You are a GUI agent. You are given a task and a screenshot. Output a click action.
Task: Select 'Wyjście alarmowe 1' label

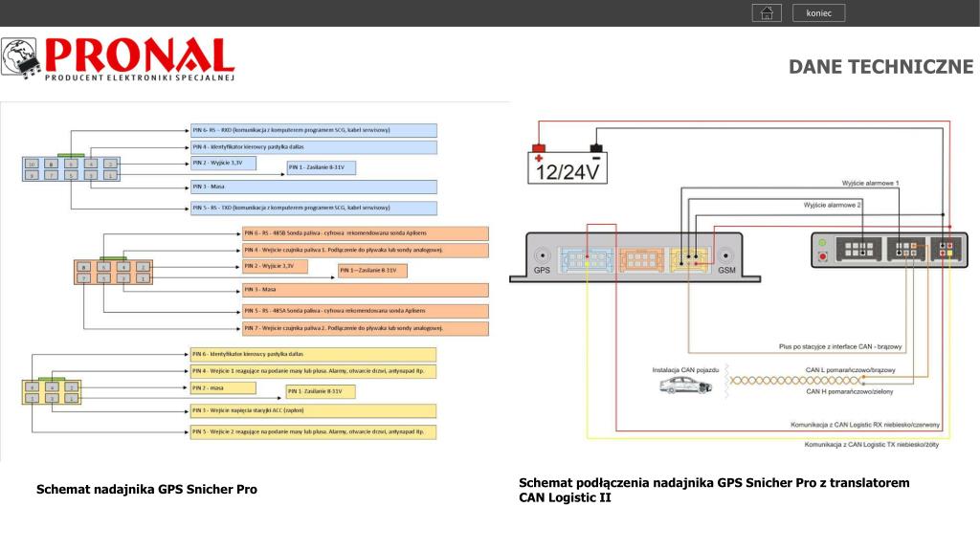pos(870,183)
